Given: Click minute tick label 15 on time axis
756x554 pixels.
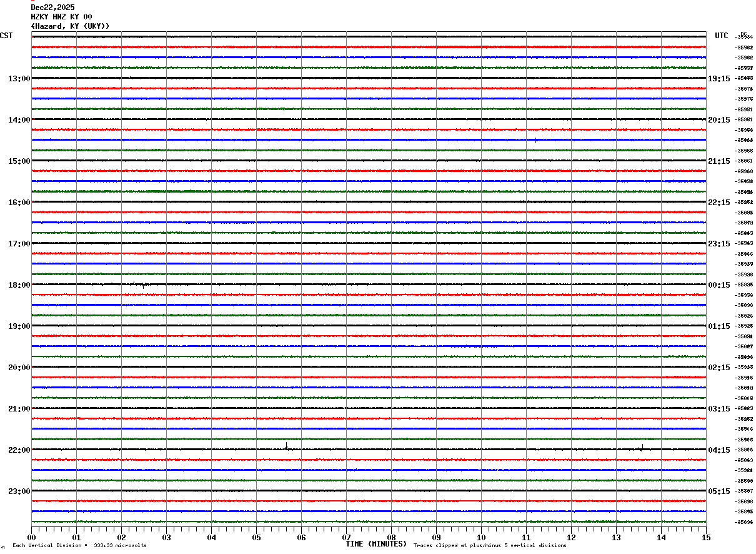Looking at the screenshot, I should click(x=706, y=537).
